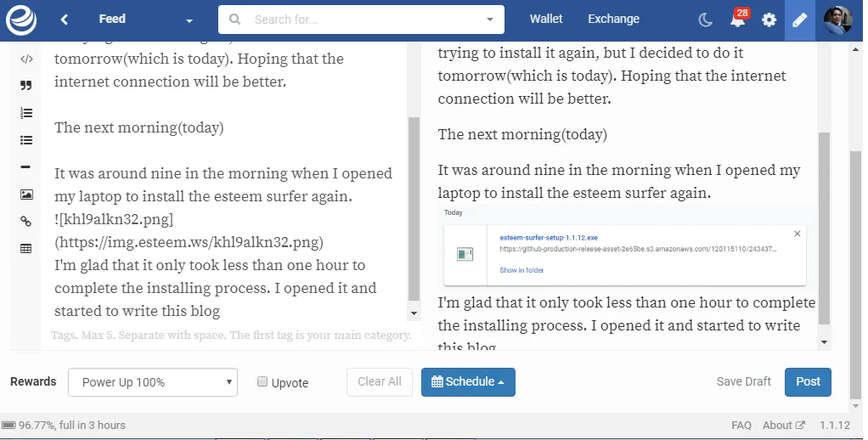Screen dimensions: 868x440
Task: Open the Exchange page
Action: click(x=613, y=19)
